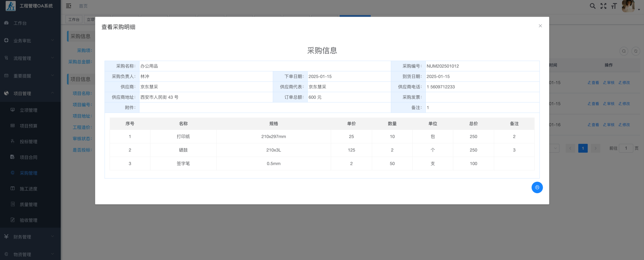Open the user avatar menu

point(628,6)
